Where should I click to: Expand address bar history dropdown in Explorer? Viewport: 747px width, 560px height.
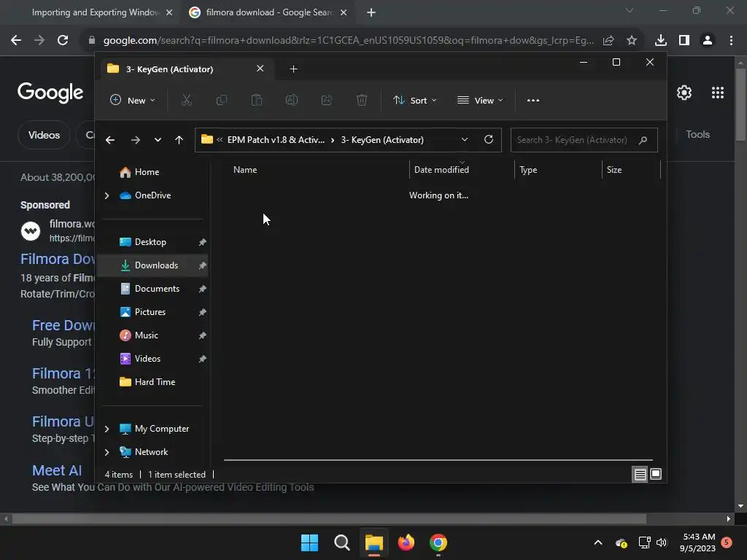click(465, 139)
